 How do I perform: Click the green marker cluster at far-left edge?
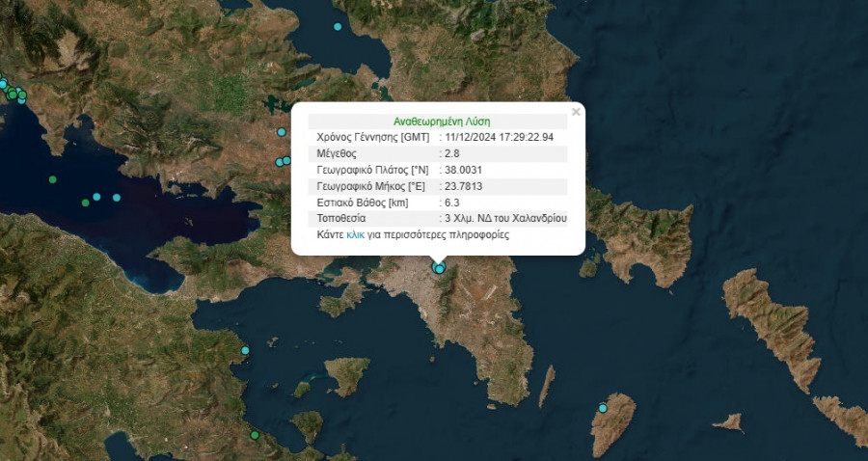click(14, 94)
